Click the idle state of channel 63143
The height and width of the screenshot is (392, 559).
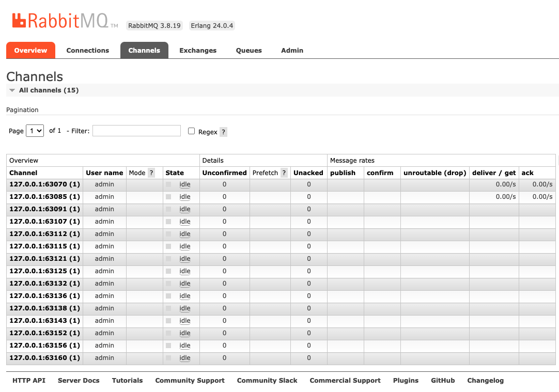click(x=184, y=321)
